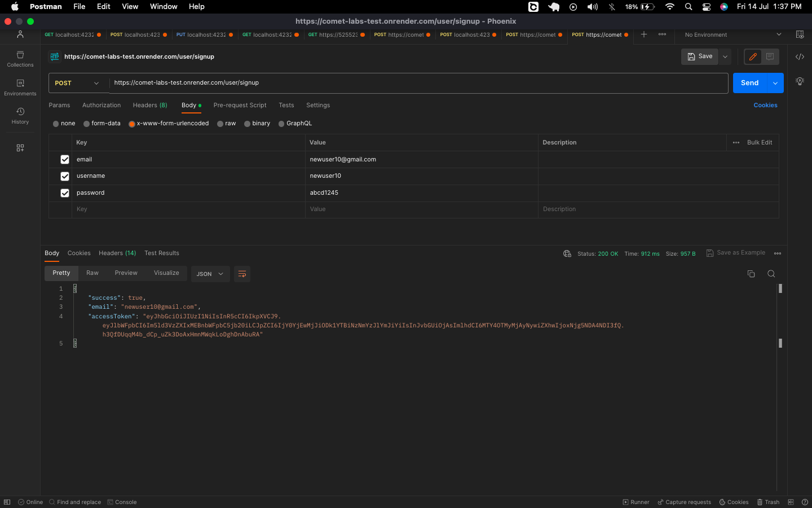Uncheck the password parameter checkbox
Screen dimensions: 812x508
[x=65, y=193]
